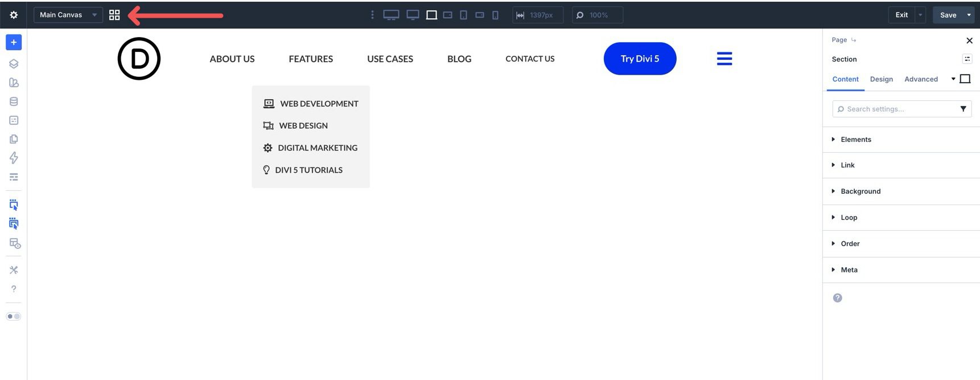The width and height of the screenshot is (980, 380).
Task: Select the phone landscape breakpoint
Action: [x=480, y=15]
